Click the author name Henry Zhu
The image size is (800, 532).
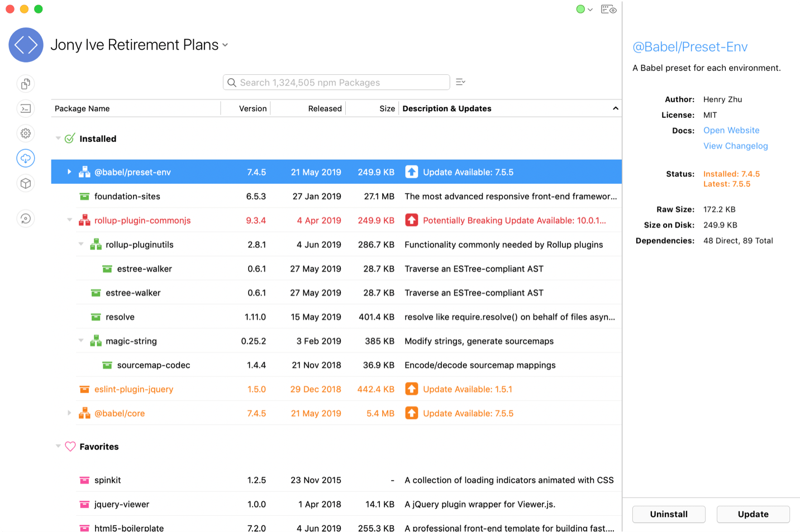(x=722, y=99)
